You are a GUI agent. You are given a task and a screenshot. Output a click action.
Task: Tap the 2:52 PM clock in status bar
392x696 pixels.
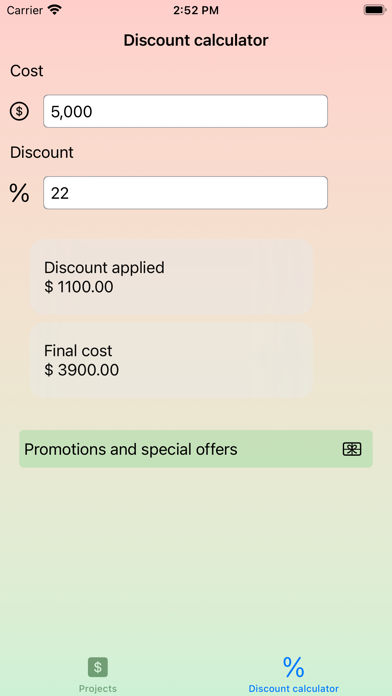point(196,10)
